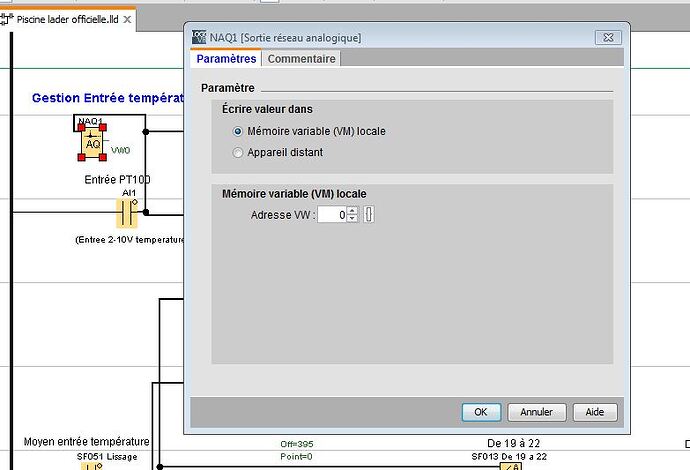Open the reference parameter braces button
This screenshot has width=690, height=470.
pyautogui.click(x=369, y=215)
